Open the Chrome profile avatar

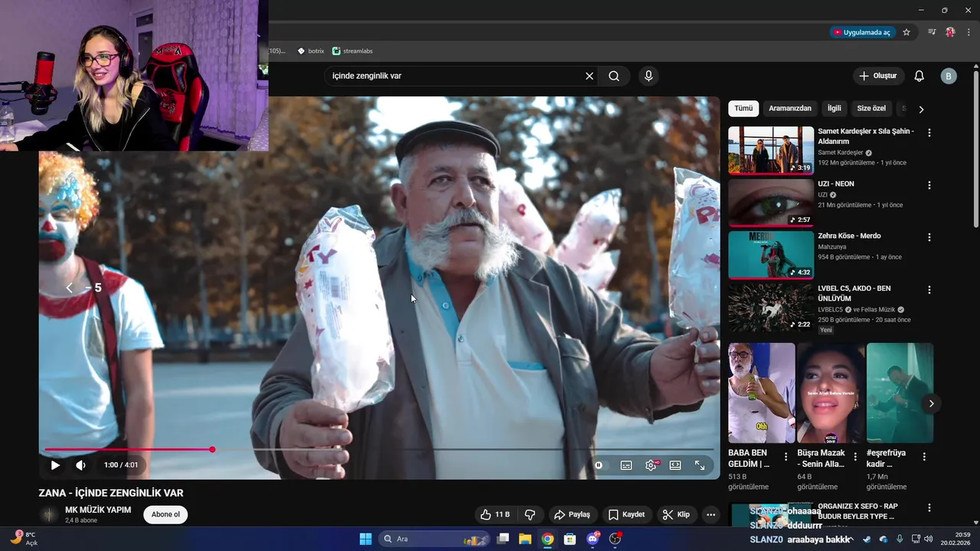point(950,32)
